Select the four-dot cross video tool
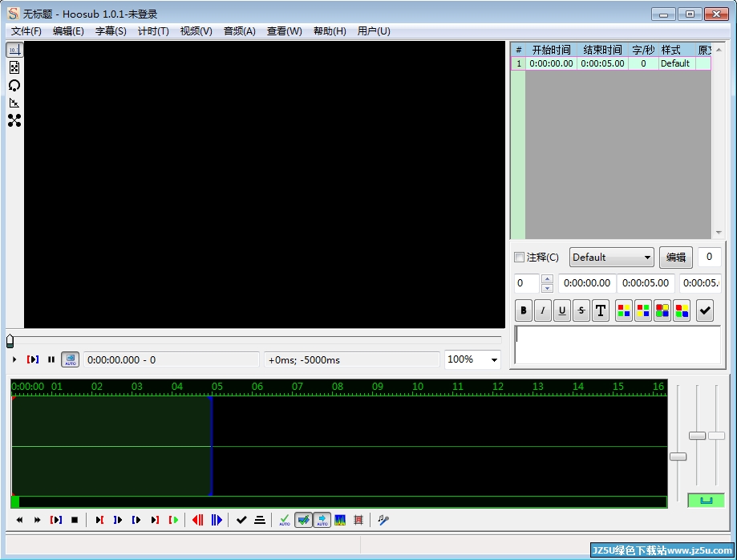737x560 pixels. [14, 121]
